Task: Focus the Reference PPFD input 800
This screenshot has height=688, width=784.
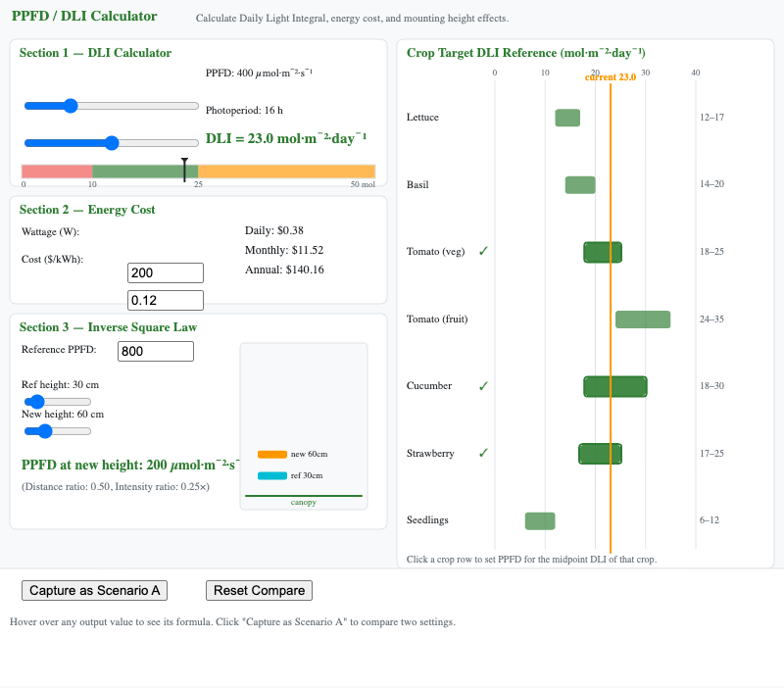Action: click(156, 351)
